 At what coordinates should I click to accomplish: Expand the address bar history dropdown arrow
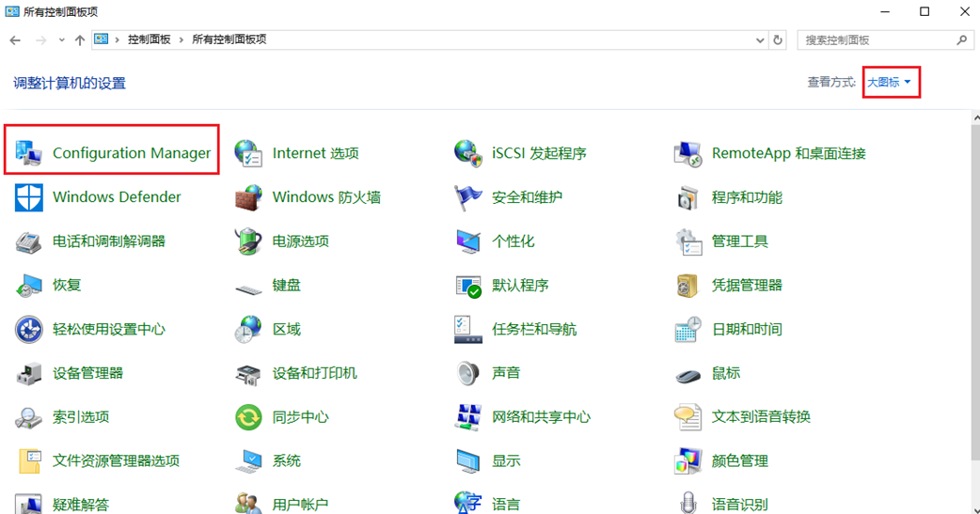759,40
